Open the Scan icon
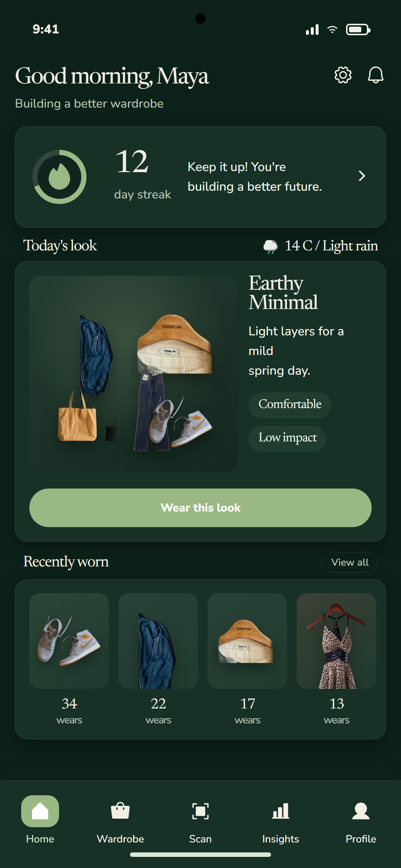This screenshot has width=401, height=868. (200, 811)
